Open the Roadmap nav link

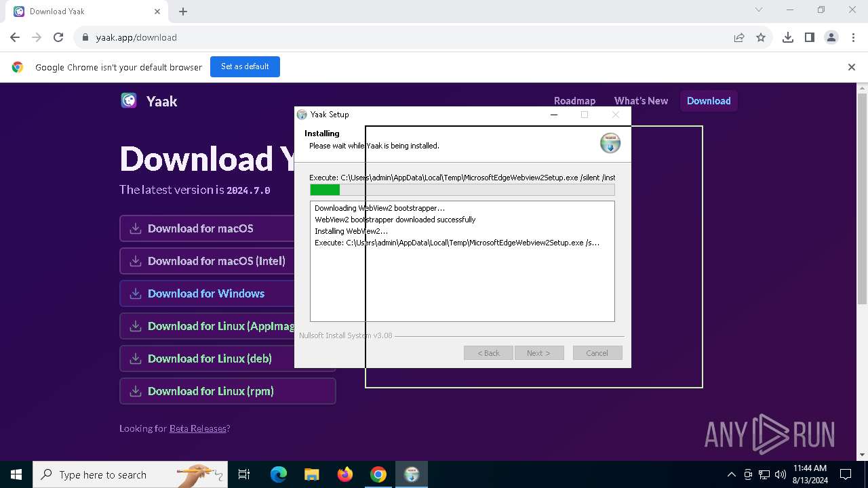pos(574,100)
